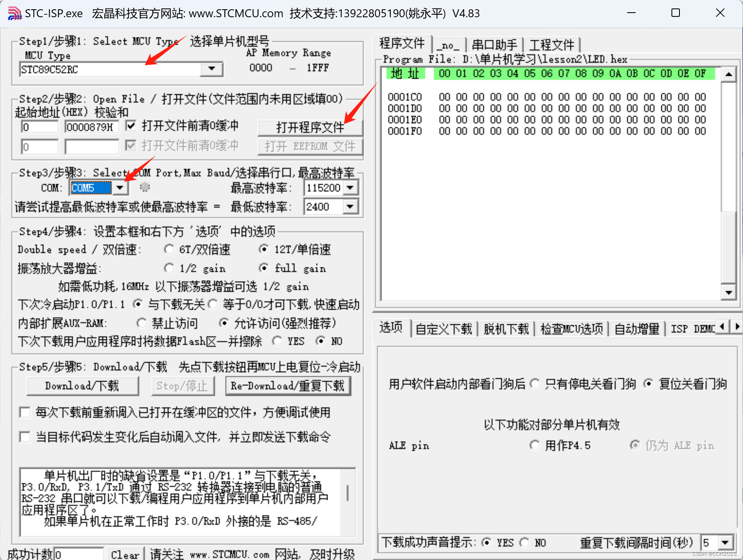Click the Clear counter button

pyautogui.click(x=125, y=554)
